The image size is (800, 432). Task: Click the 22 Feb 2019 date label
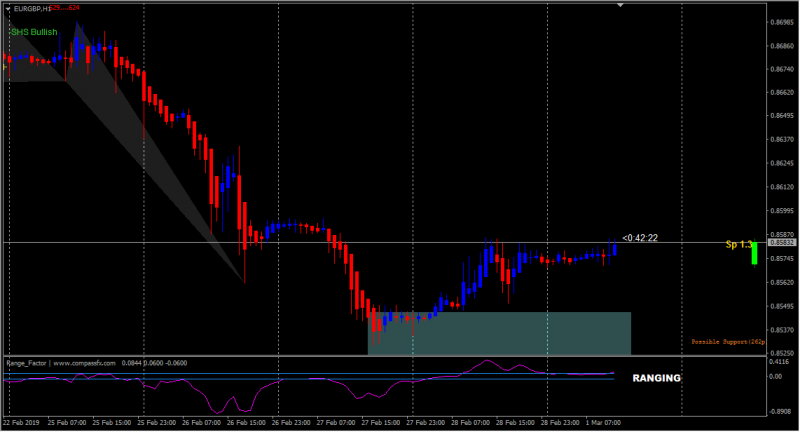point(21,422)
